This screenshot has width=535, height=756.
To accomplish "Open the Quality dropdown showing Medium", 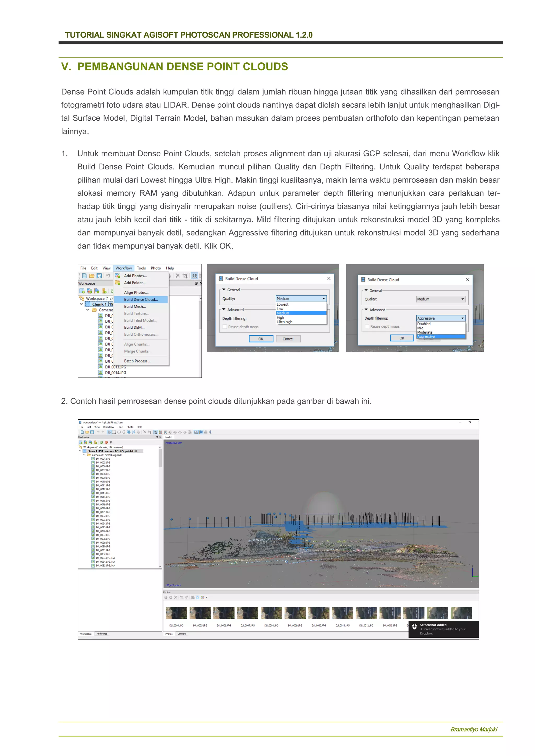I will point(301,299).
